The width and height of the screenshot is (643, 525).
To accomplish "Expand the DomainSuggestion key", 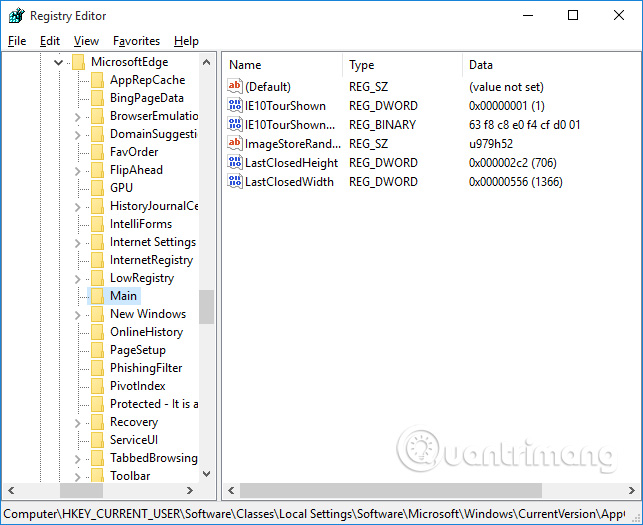I will click(77, 135).
